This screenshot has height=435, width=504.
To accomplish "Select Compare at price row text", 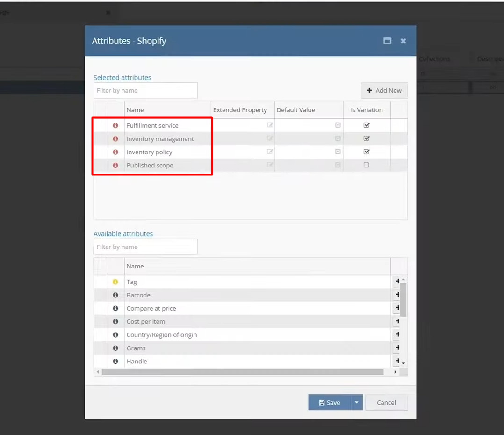I will 151,308.
